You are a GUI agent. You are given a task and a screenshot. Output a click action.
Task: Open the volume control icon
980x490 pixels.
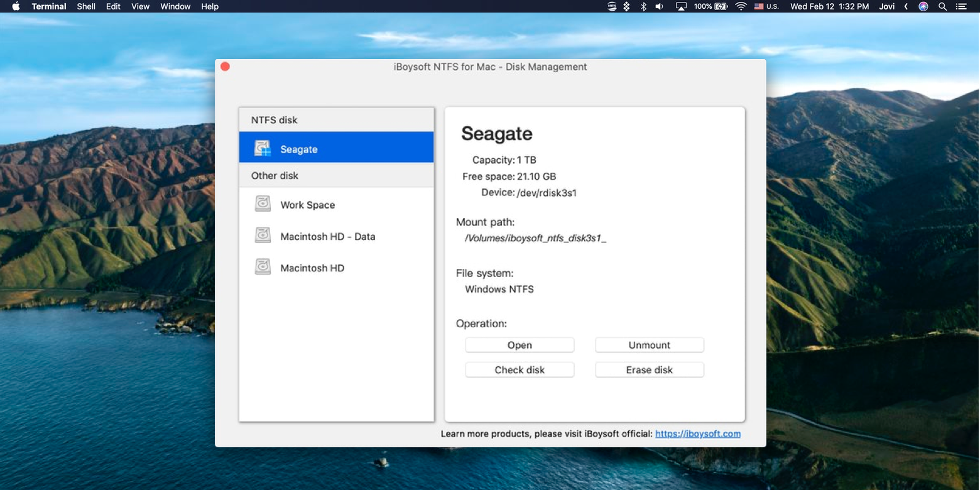click(x=660, y=6)
